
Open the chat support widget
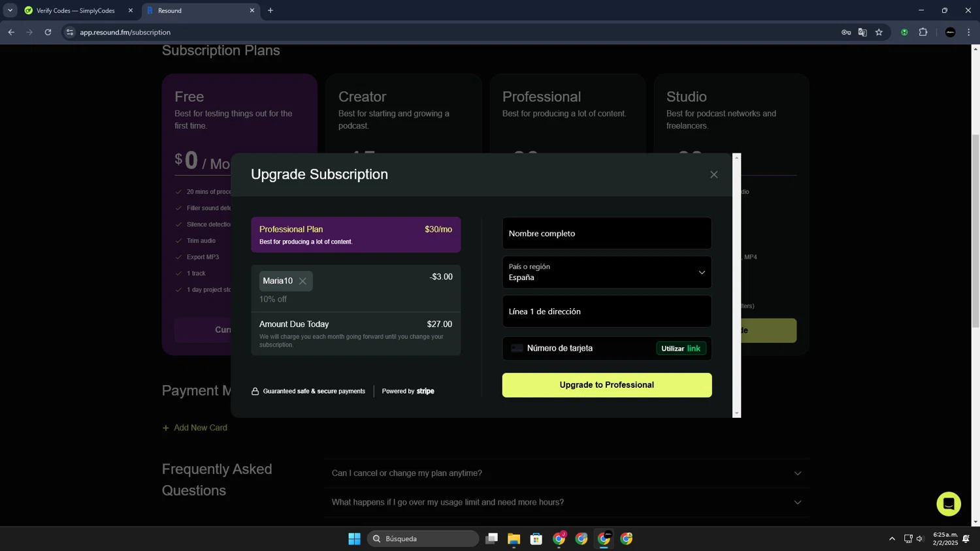948,504
